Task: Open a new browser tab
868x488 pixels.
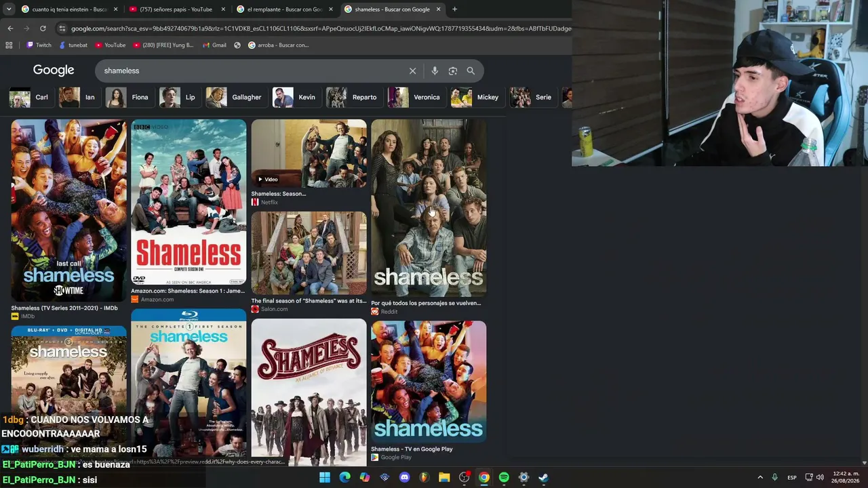Action: (x=454, y=9)
